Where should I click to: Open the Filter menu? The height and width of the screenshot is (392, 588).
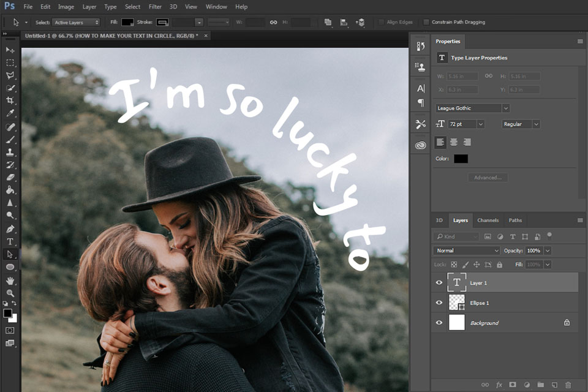tap(155, 7)
